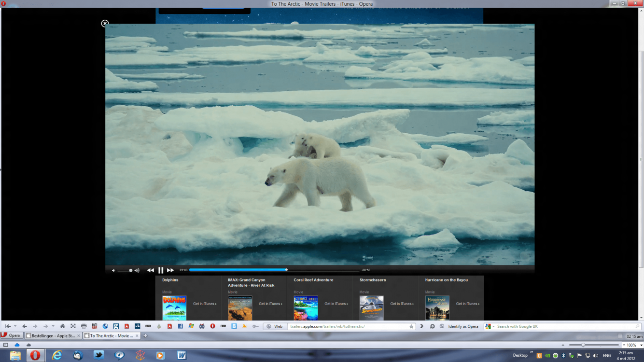The image size is (644, 362).
Task: Click the Fast Forward toolbar arrow
Action: coord(46,326)
